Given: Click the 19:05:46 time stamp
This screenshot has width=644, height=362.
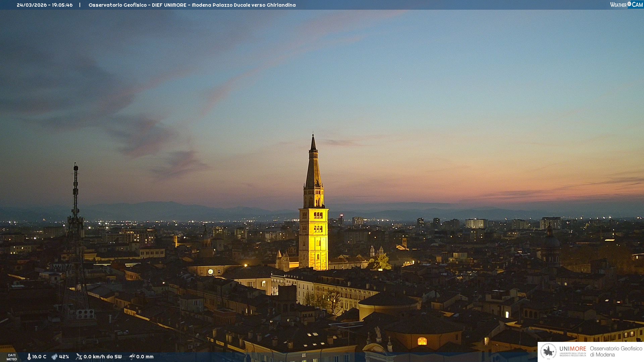Looking at the screenshot, I should (x=62, y=5).
